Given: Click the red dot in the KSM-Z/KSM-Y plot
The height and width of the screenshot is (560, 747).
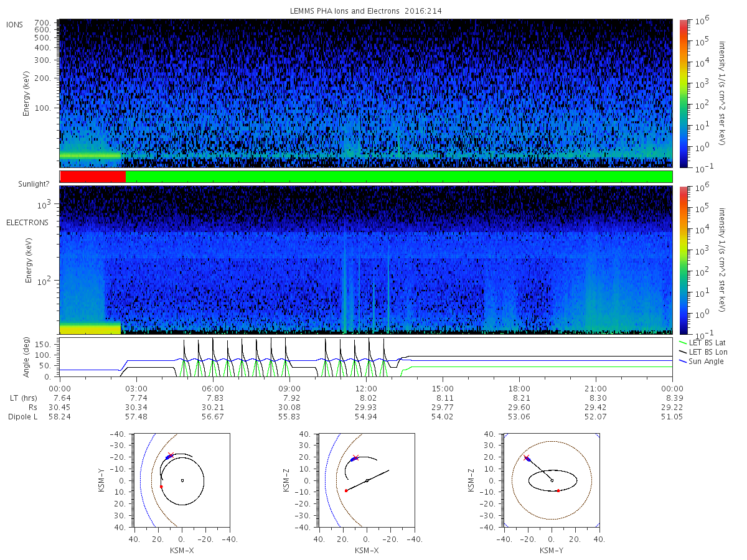Looking at the screenshot, I should (558, 491).
